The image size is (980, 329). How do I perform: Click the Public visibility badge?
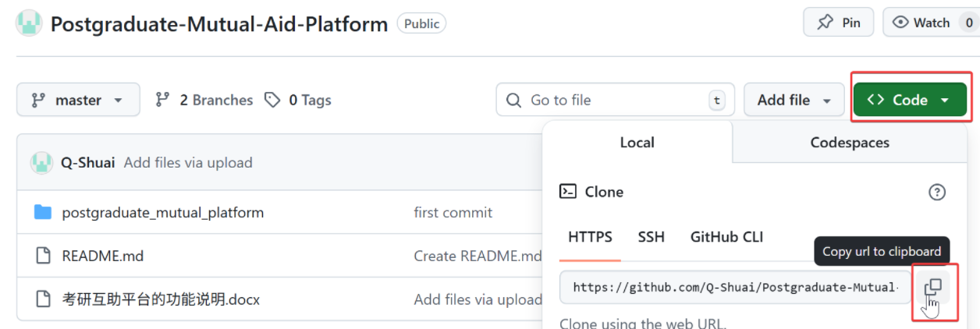coord(421,23)
